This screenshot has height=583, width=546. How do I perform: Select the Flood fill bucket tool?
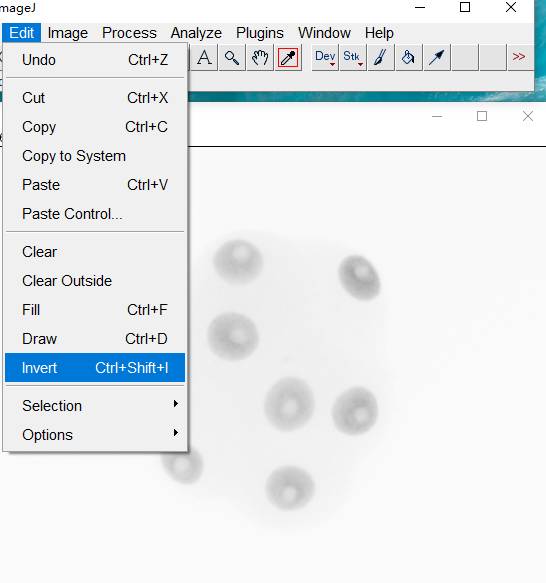point(409,58)
